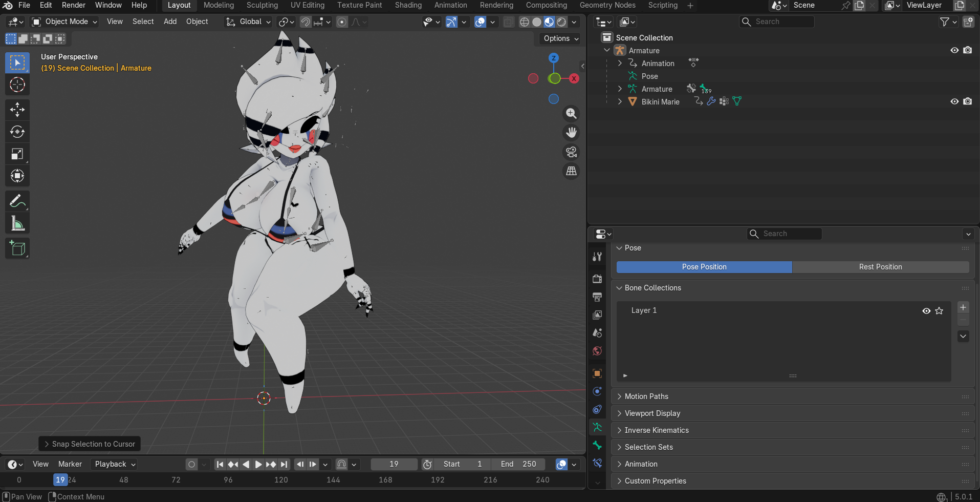Click the current frame field showing 19
The image size is (980, 502).
tap(394, 464)
